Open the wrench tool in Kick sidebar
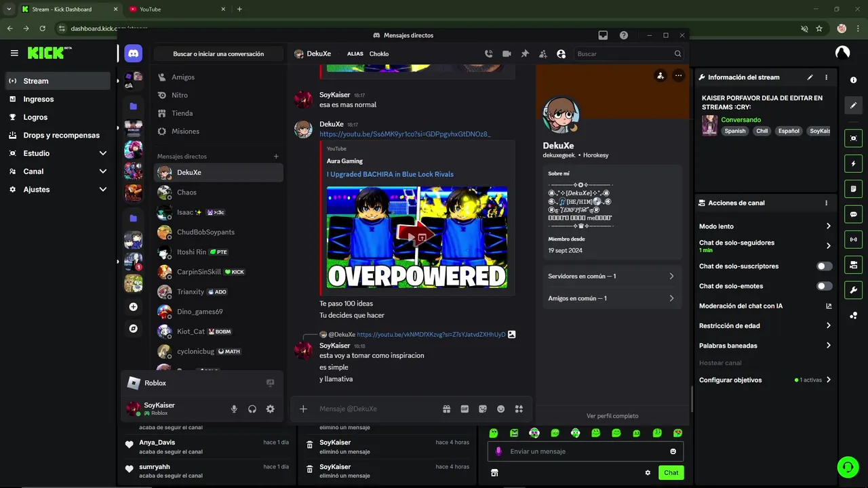868x488 pixels. (853, 290)
